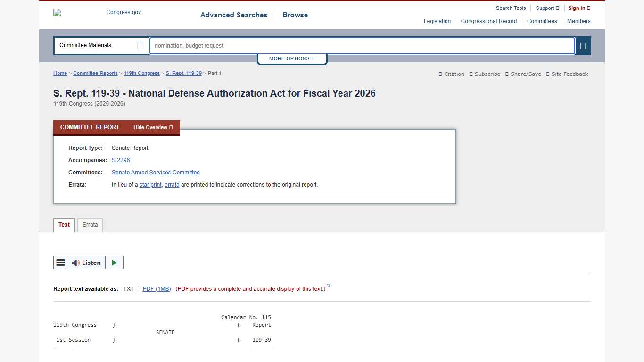This screenshot has width=644, height=362.
Task: Expand the MORE OPTIONS panel
Action: (292, 58)
